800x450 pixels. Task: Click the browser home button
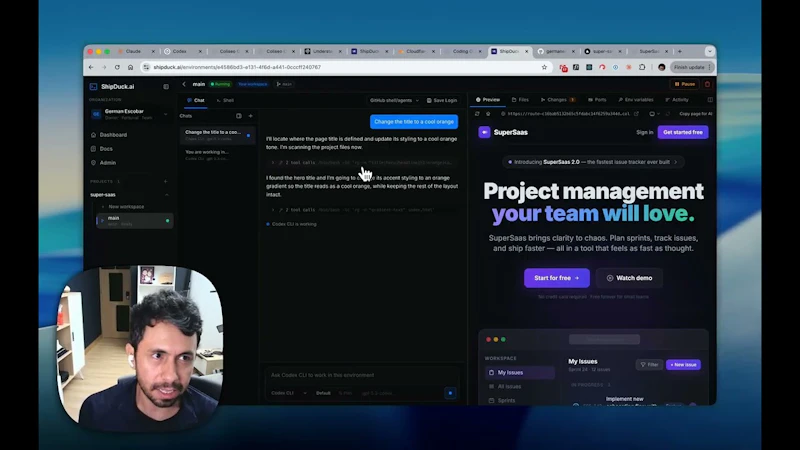(x=131, y=67)
